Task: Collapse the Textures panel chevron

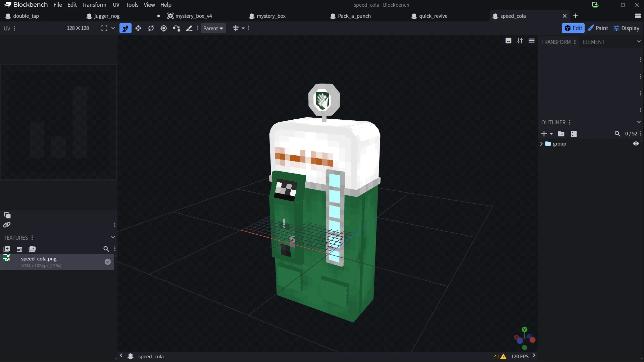Action: 113,237
